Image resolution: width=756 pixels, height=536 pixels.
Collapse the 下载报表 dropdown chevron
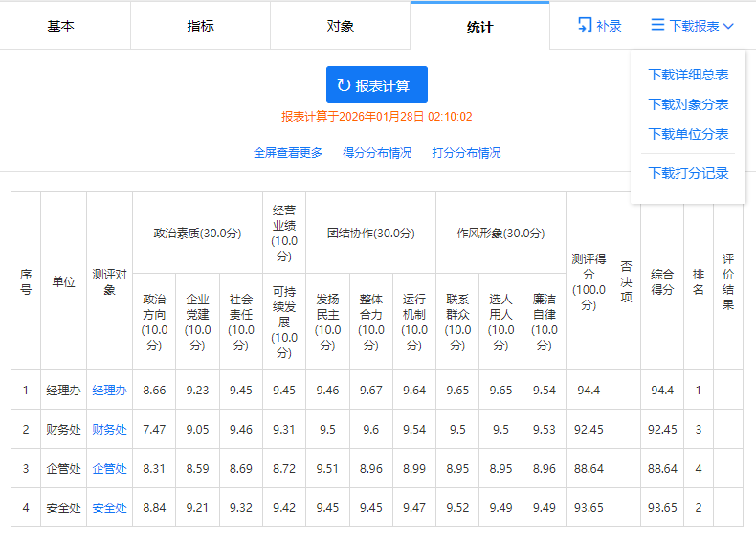click(728, 26)
